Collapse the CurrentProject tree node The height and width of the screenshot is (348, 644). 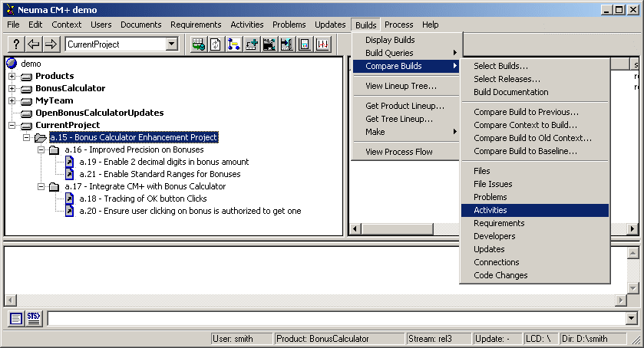click(12, 125)
